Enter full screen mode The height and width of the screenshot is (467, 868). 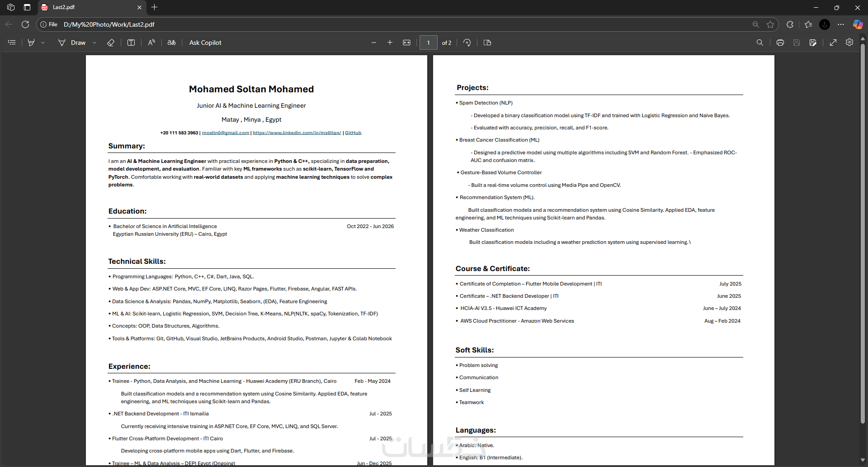click(x=833, y=43)
